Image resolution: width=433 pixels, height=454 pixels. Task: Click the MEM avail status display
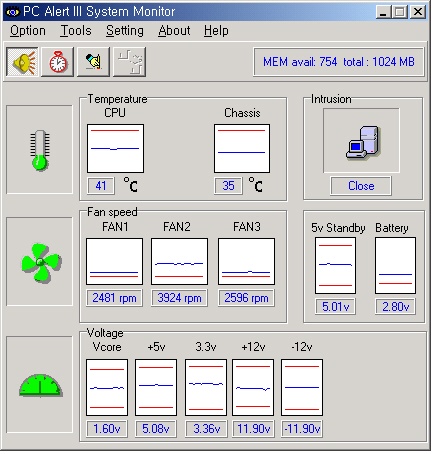[x=338, y=62]
